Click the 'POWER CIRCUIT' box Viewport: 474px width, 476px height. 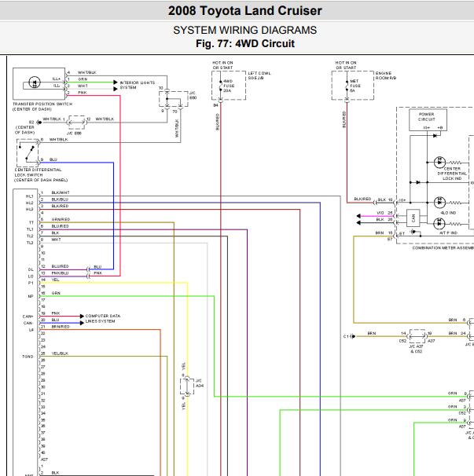point(428,120)
